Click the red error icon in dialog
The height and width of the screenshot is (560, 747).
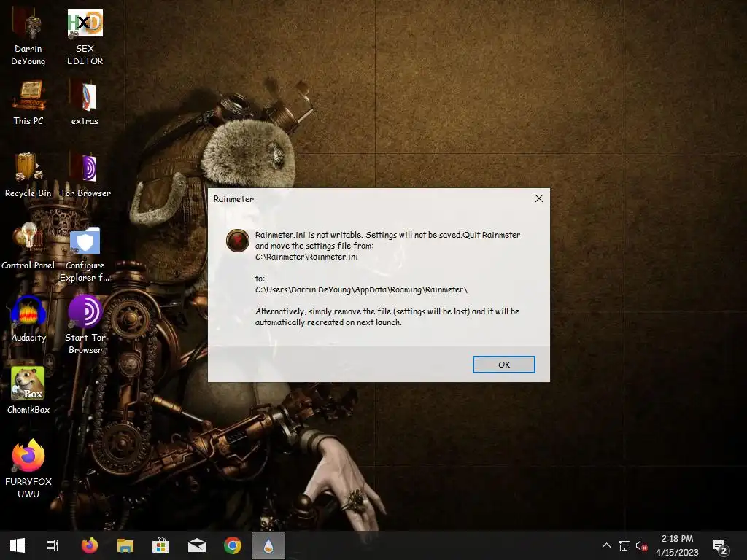click(237, 240)
